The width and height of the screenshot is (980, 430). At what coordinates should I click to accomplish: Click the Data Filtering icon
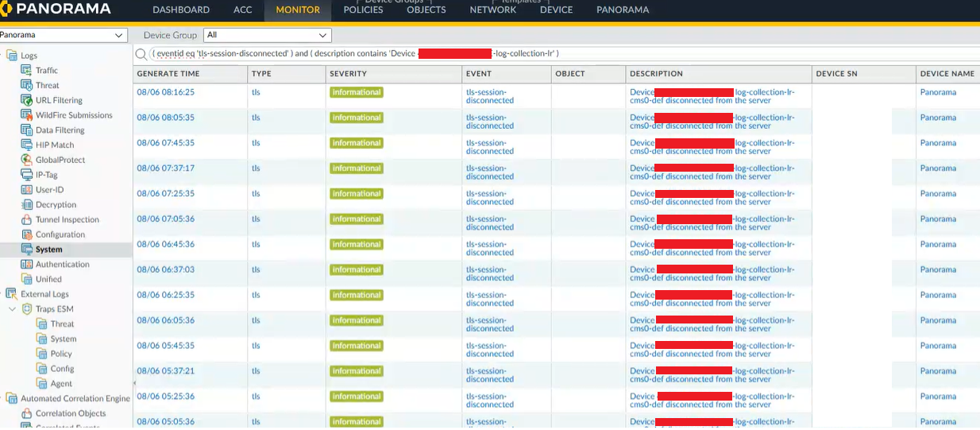pos(26,130)
